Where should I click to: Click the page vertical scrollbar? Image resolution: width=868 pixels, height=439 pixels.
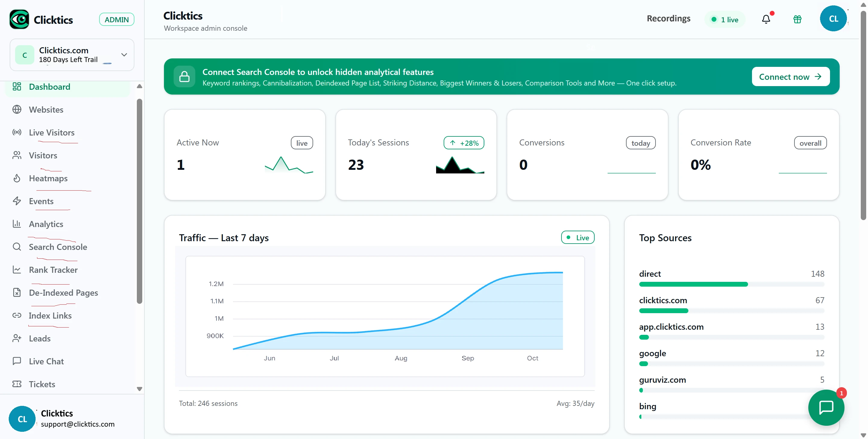tap(863, 116)
